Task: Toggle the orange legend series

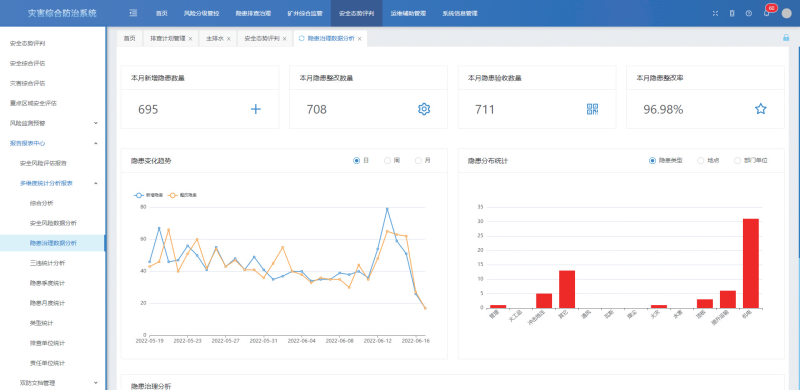Action: click(183, 195)
